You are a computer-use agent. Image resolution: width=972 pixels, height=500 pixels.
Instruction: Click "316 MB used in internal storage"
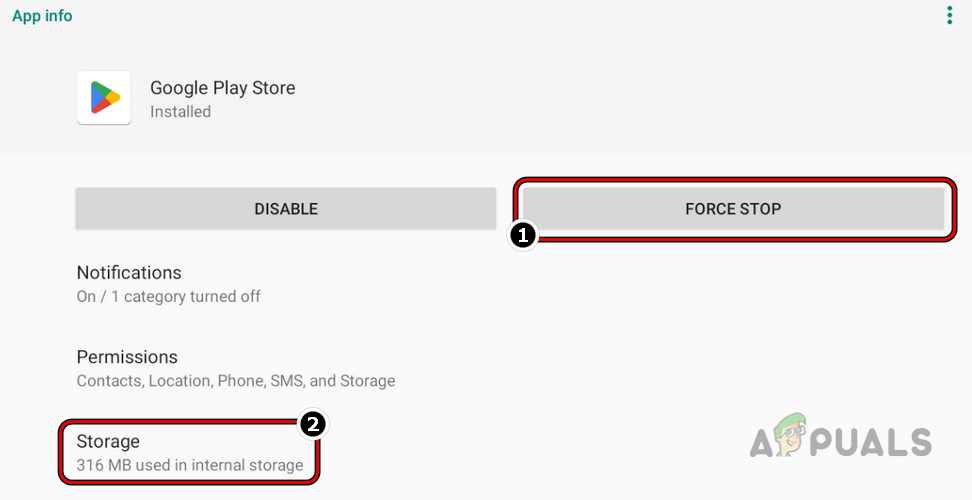point(190,465)
